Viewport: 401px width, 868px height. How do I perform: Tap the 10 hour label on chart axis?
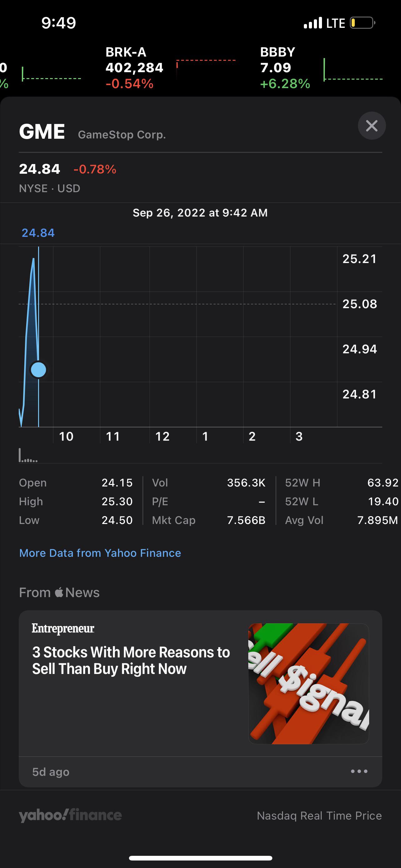click(66, 436)
